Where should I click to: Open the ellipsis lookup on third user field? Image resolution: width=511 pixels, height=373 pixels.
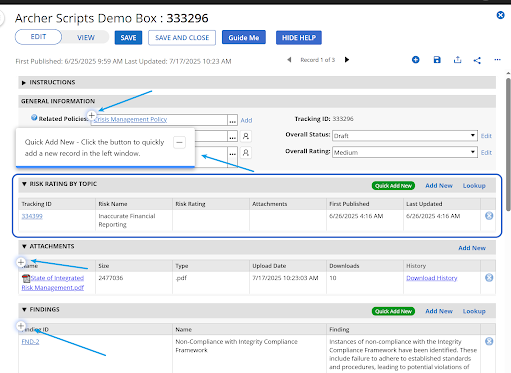coord(232,153)
